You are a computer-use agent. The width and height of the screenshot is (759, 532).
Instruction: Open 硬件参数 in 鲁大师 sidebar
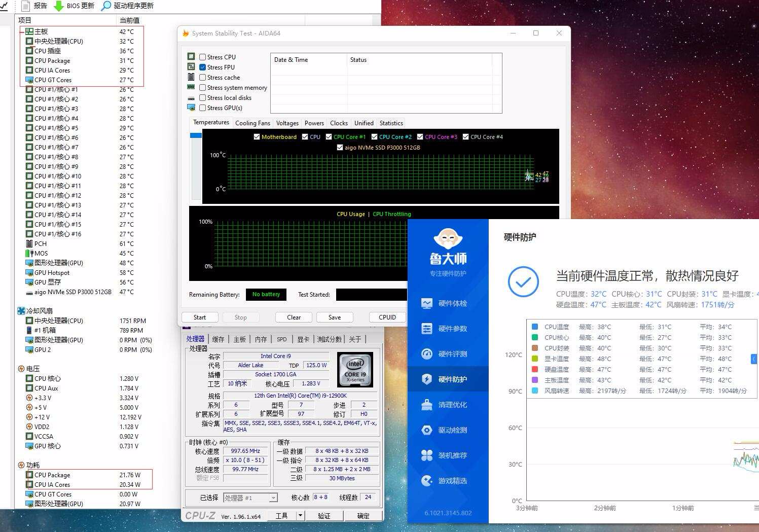(448, 329)
